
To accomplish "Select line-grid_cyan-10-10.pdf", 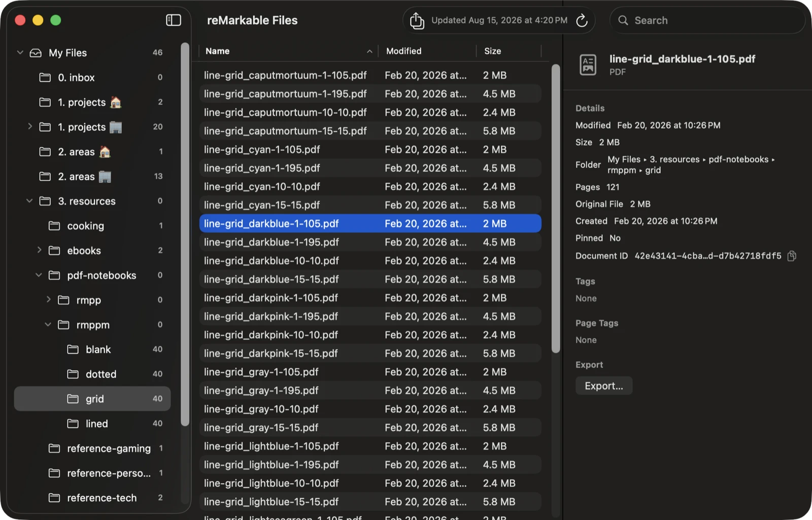I will 370,186.
